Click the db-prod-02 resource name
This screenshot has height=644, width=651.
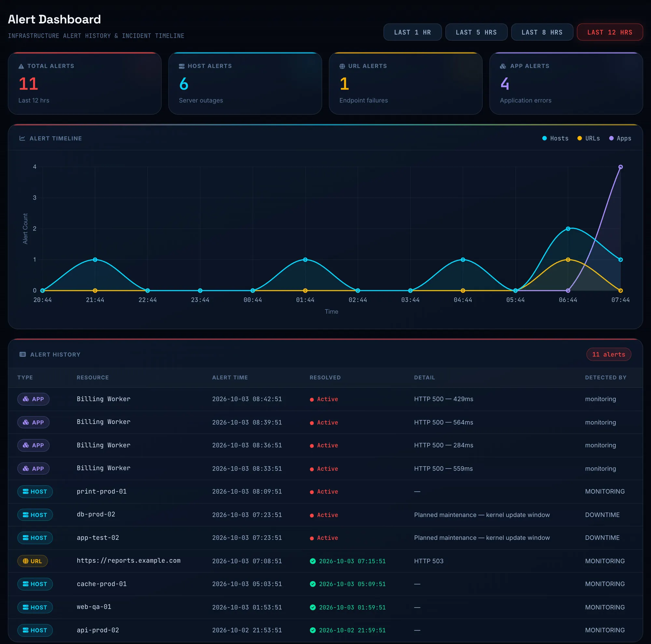tap(96, 514)
